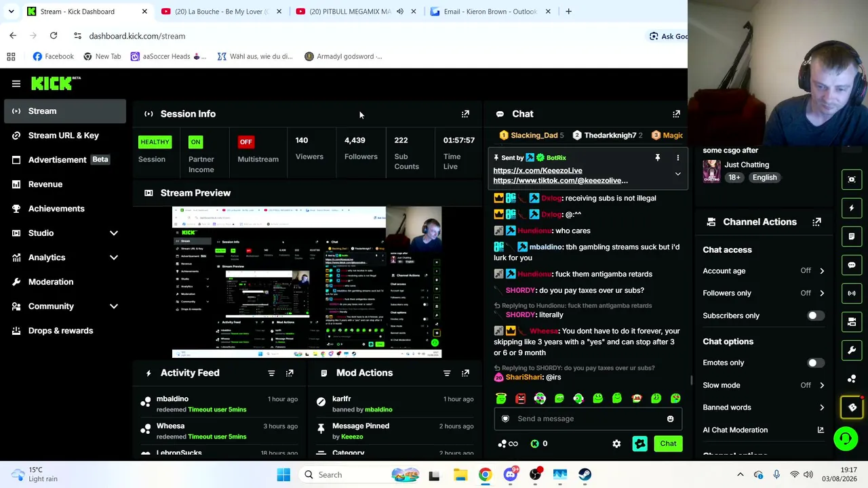Viewport: 868px width, 488px height.
Task: Open the Facebook bookmark
Action: (53, 56)
